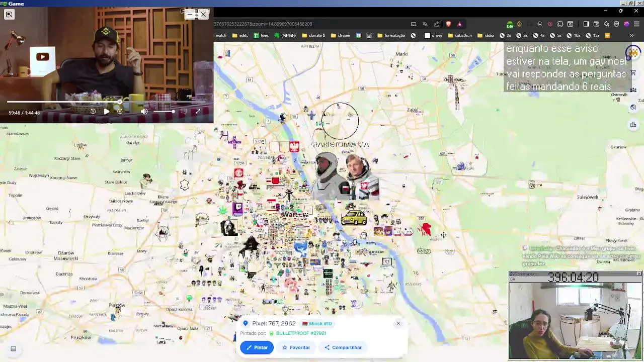Image resolution: width=644 pixels, height=362 pixels.
Task: Toggle captions on the mini video player
Action: pyautogui.click(x=184, y=112)
